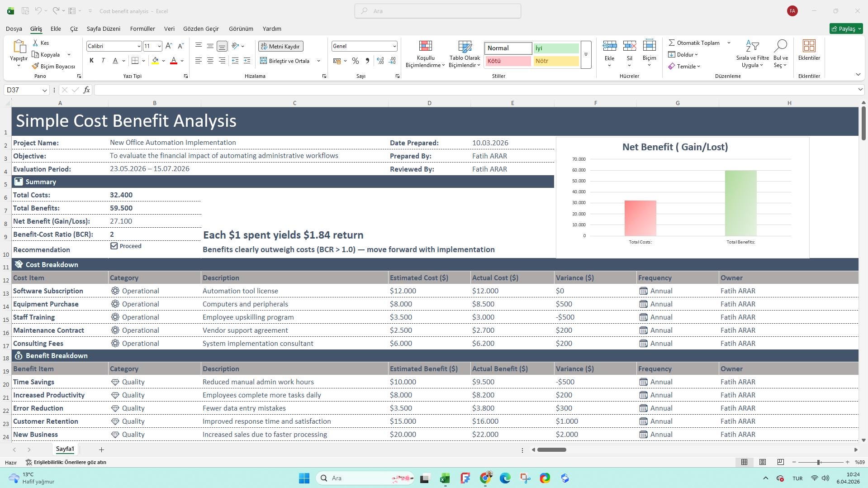868x488 pixels.
Task: Increase font size with the larger A icon
Action: pos(169,46)
